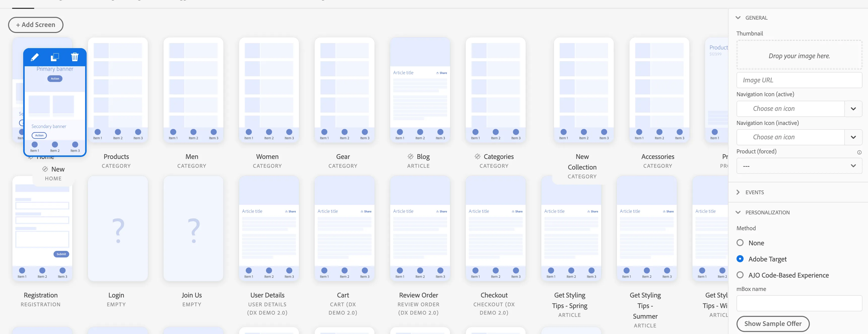The height and width of the screenshot is (334, 868).
Task: Select the Checkout screen thumbnail
Action: 495,228
